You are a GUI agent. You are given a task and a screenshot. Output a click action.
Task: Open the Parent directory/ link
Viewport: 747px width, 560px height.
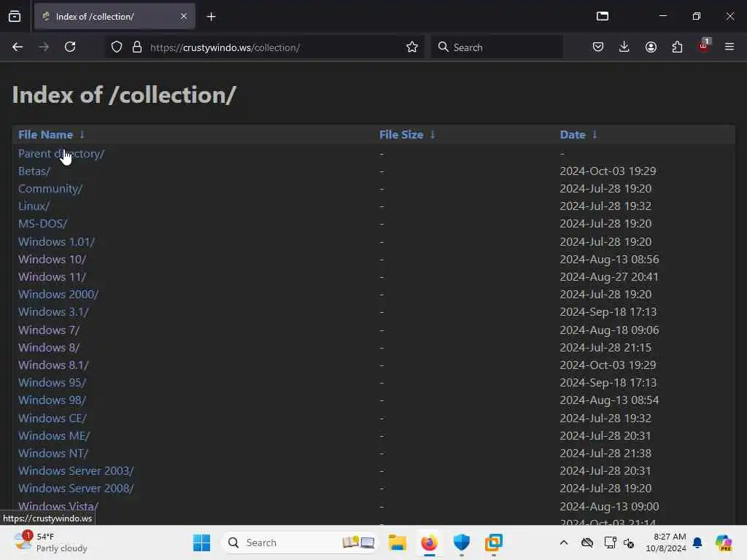(61, 154)
